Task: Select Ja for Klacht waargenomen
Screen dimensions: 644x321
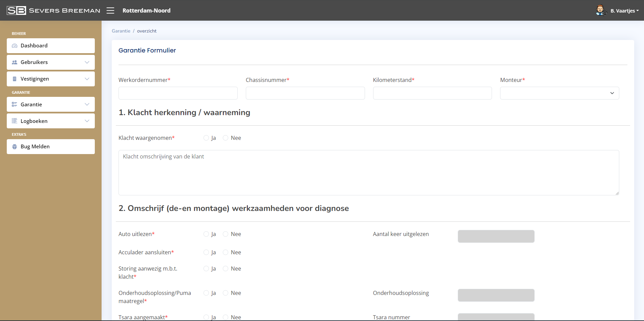Action: pyautogui.click(x=206, y=138)
